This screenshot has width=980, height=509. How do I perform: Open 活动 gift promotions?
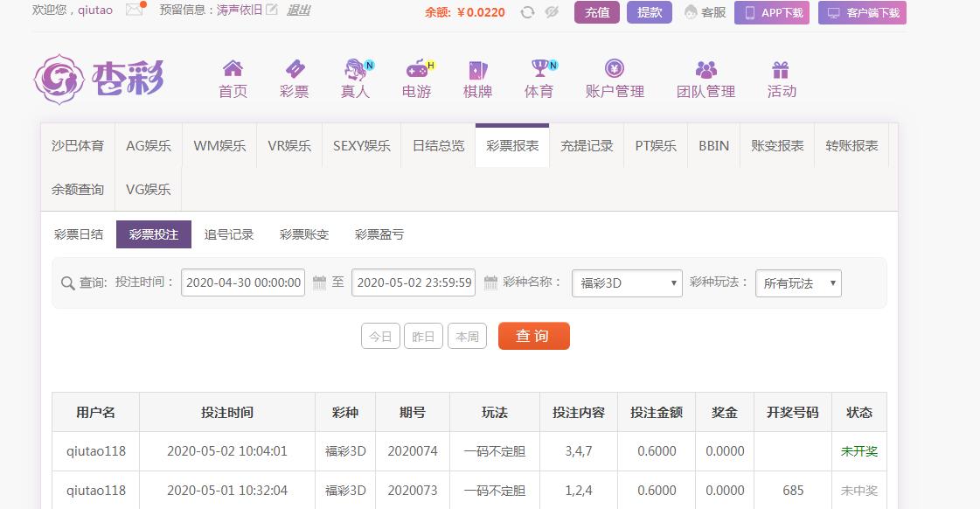click(781, 79)
